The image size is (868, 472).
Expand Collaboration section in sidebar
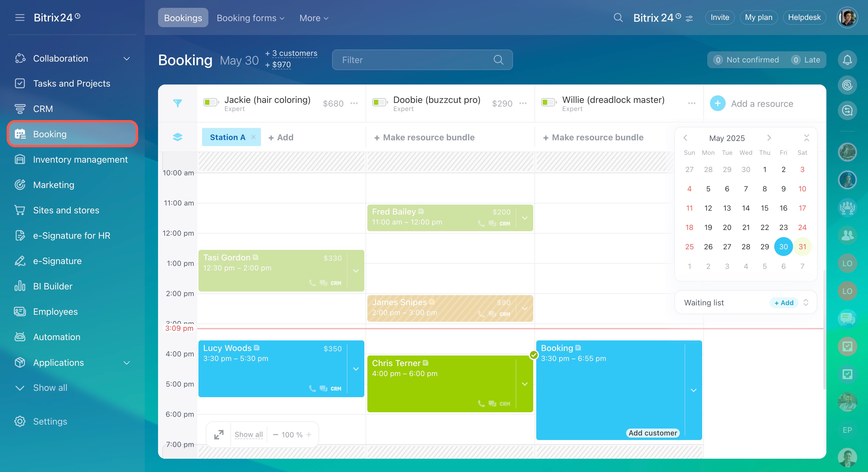(x=127, y=59)
